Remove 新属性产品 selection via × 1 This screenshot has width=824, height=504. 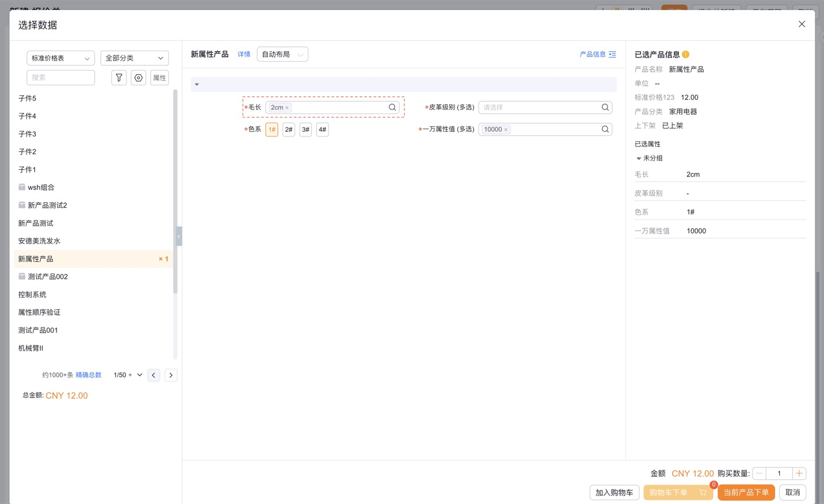pos(164,259)
